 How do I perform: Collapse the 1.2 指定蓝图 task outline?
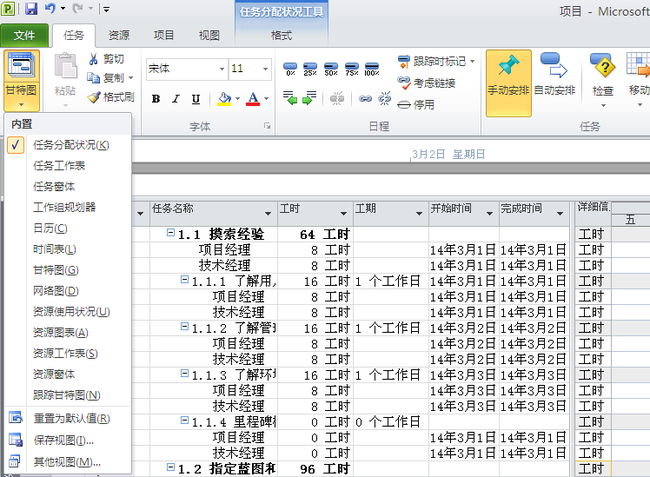170,467
